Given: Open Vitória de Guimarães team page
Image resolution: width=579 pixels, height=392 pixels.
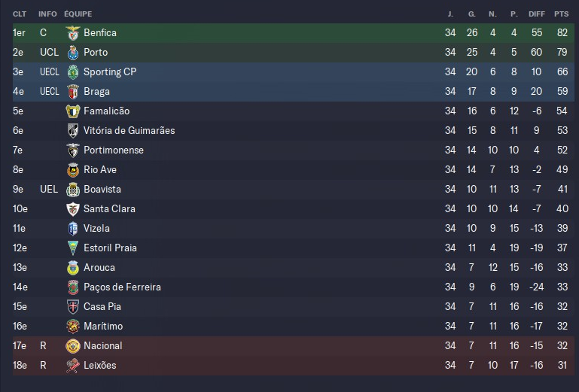Looking at the screenshot, I should point(129,131).
